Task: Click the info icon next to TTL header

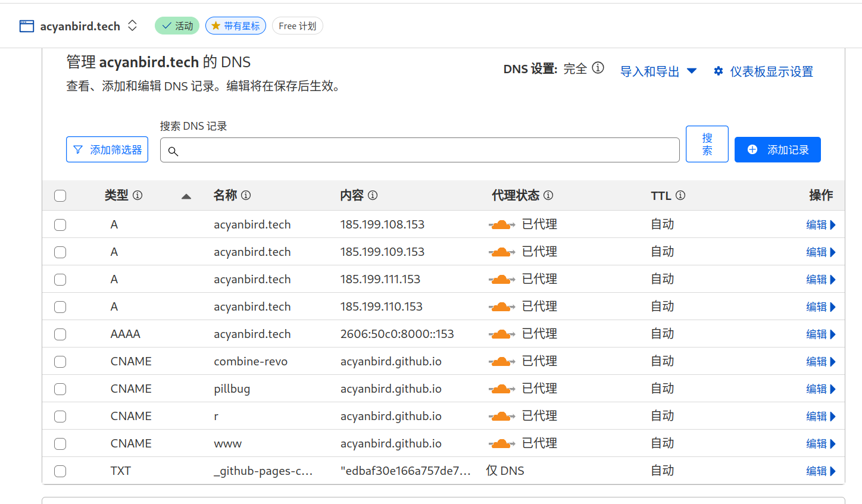Action: click(680, 195)
